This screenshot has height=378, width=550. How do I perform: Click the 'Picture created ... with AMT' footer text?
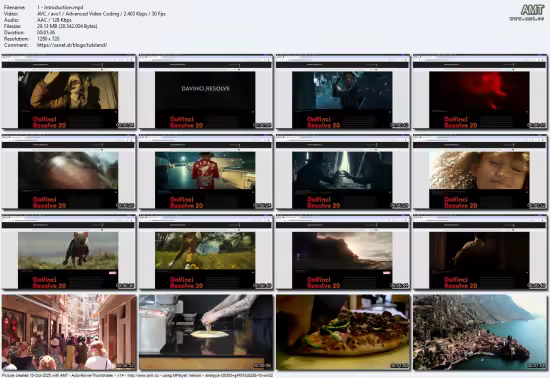point(137,375)
